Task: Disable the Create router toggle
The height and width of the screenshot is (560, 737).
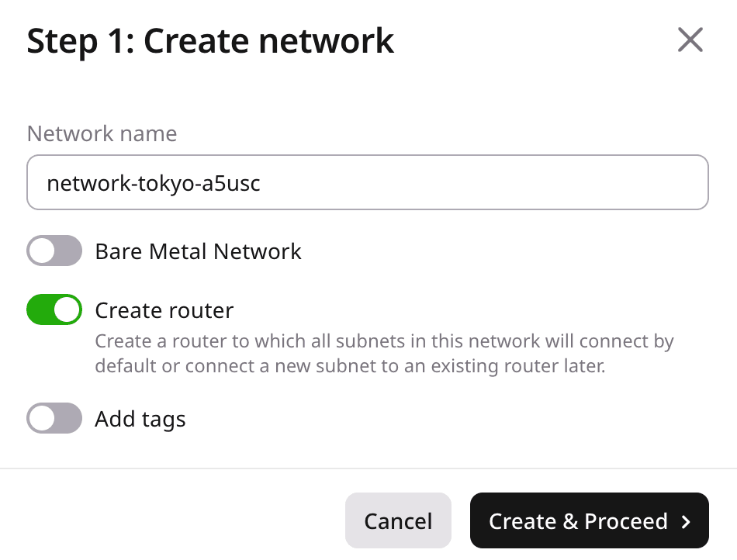Action: 54,310
